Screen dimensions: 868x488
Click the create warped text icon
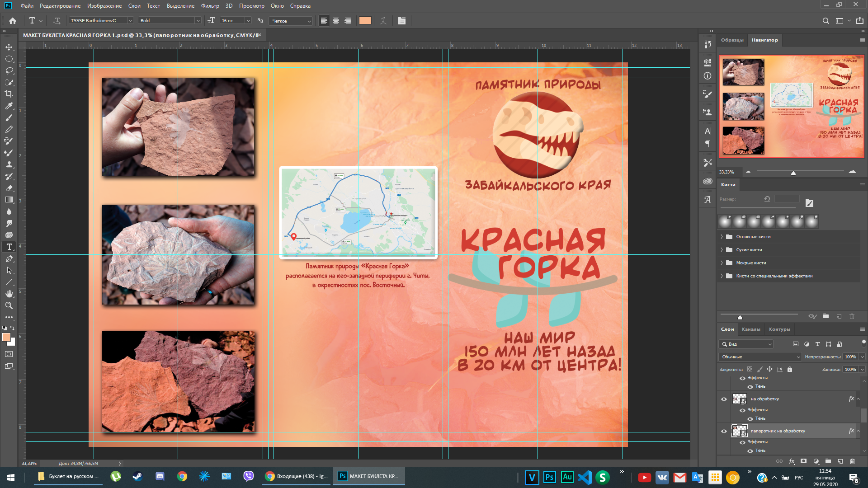click(x=383, y=21)
